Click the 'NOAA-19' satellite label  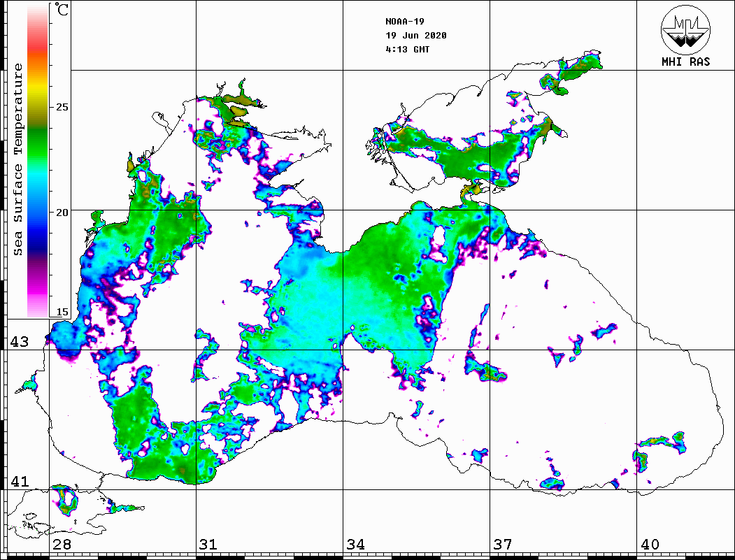[405, 22]
